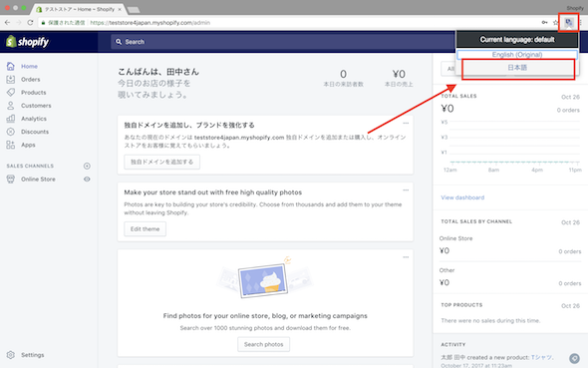
Task: Add a sales channel with plus icon
Action: pos(87,166)
